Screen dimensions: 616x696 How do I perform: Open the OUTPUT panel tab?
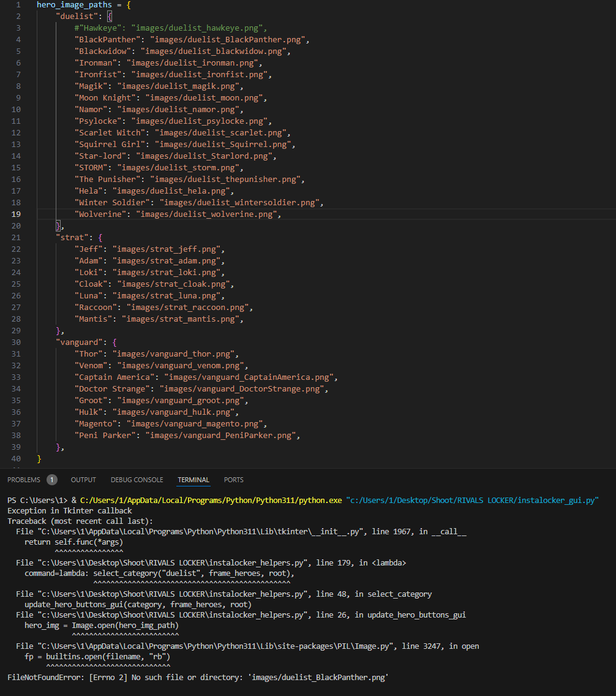[x=83, y=480]
